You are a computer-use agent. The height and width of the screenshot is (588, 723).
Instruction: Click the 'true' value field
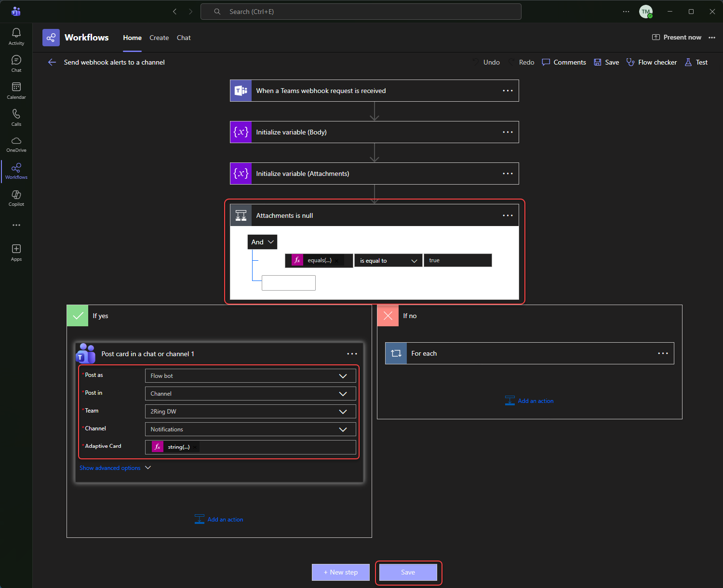pos(458,260)
